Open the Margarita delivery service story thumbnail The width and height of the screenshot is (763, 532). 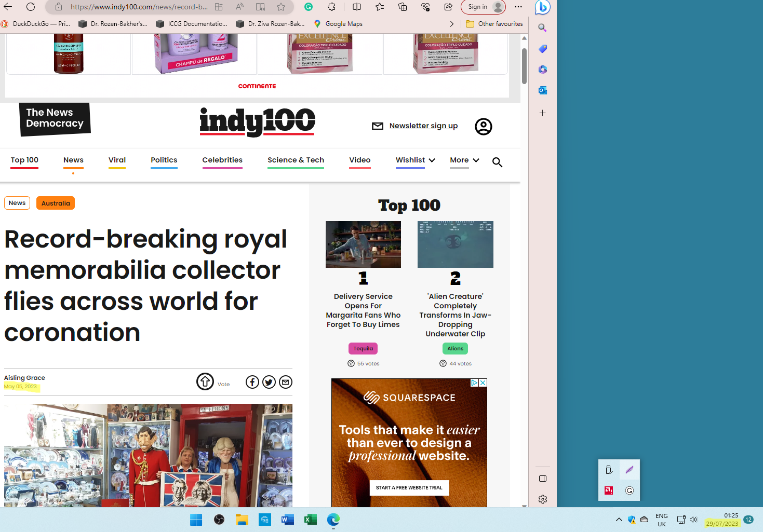tap(363, 244)
